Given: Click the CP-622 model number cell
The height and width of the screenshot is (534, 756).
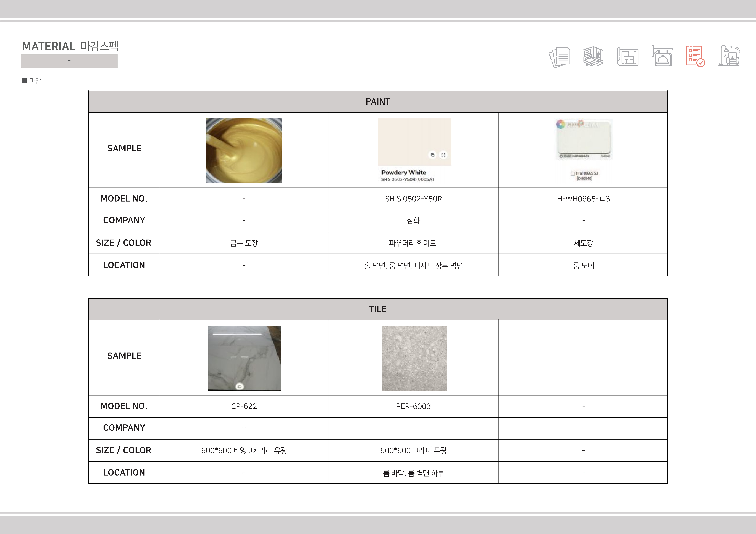Looking at the screenshot, I should pos(244,406).
